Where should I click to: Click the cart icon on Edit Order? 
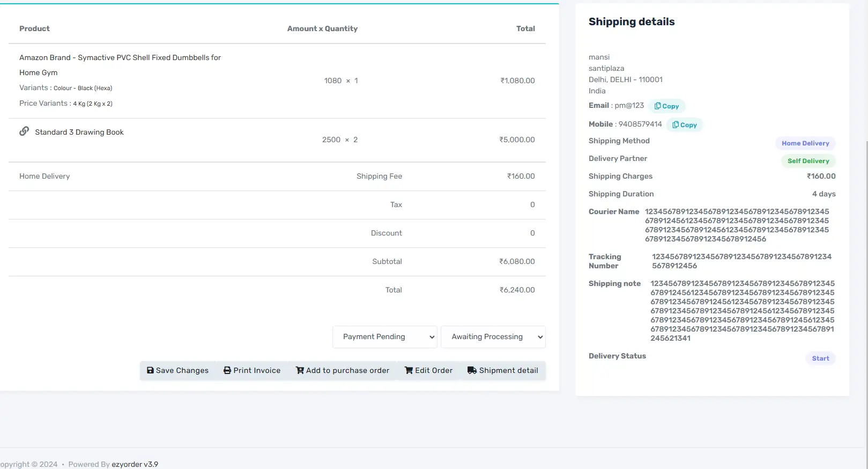[x=409, y=370]
